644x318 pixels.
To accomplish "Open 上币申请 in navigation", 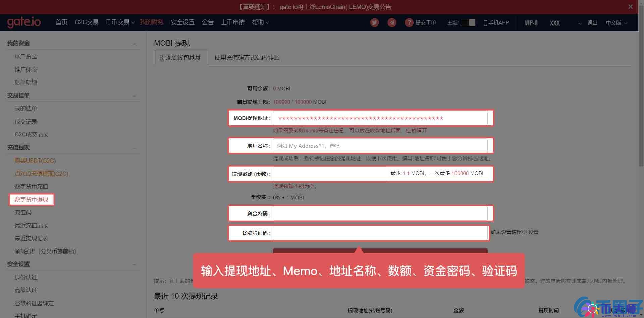I will tap(233, 22).
